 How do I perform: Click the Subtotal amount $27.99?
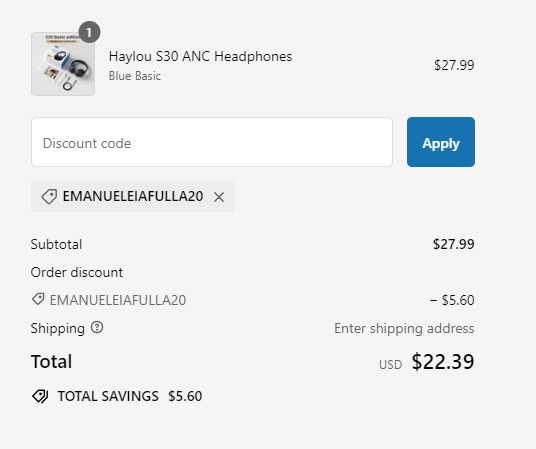click(454, 244)
